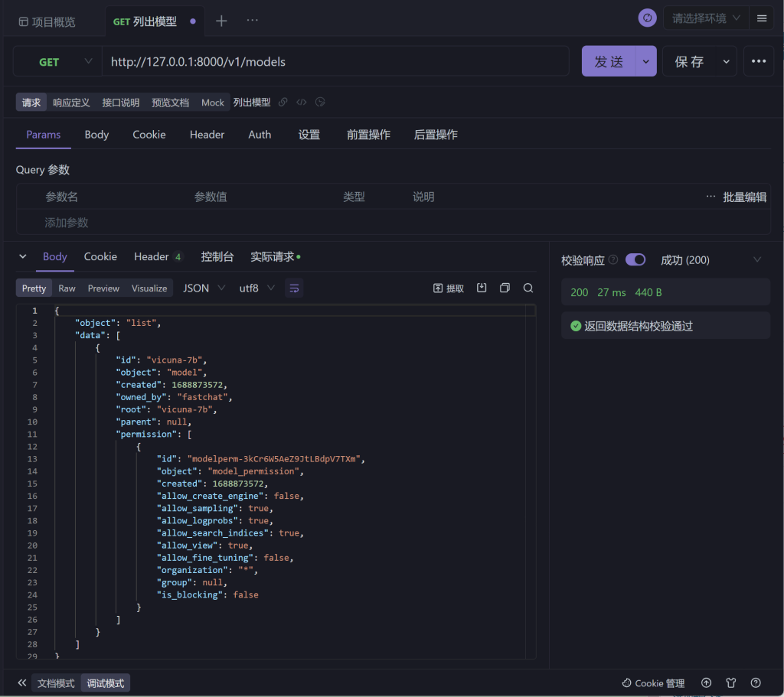
Task: Open 设置 tab
Action: (309, 135)
